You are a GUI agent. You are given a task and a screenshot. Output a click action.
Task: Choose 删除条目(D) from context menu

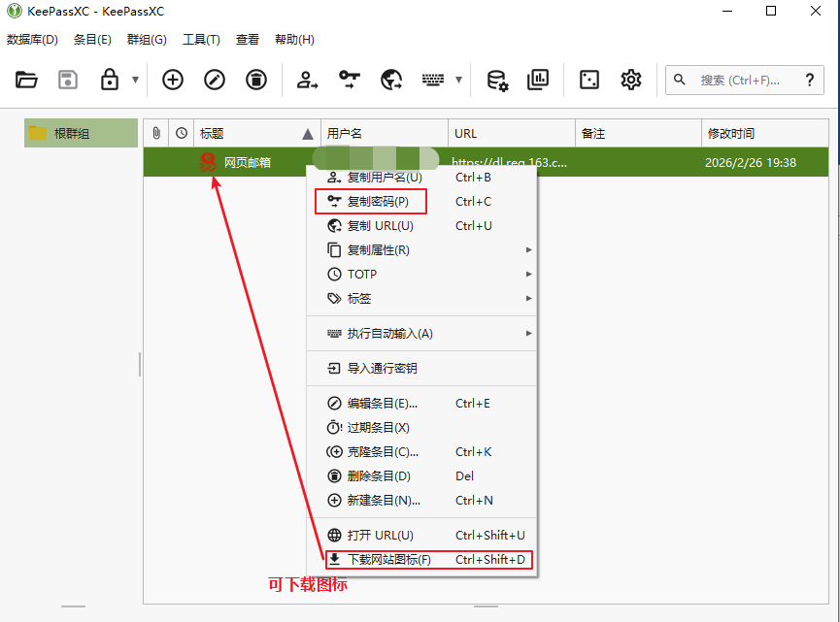click(421, 475)
